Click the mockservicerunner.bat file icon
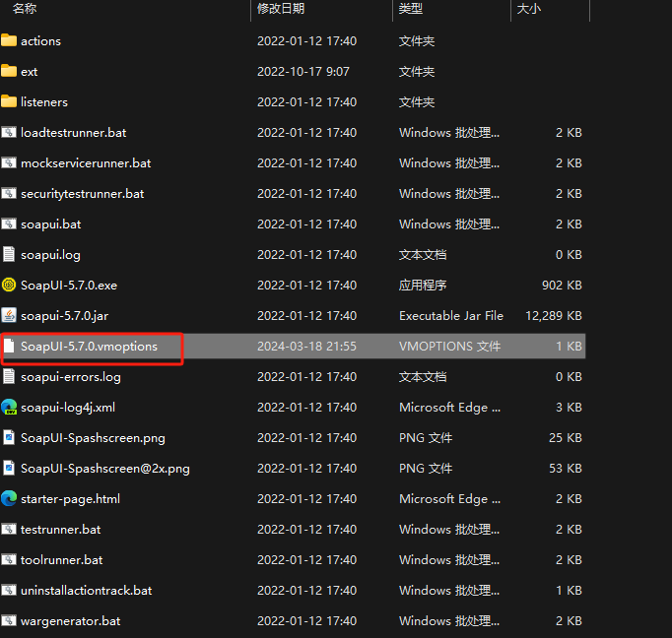Screen dimensions: 672x638 coord(9,162)
